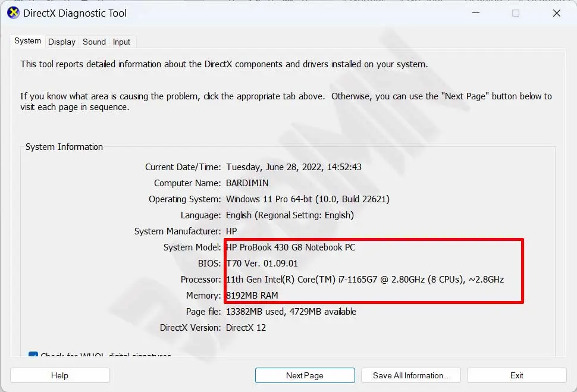The image size is (577, 392).
Task: Click the 'This tool reports detailed information' sentence
Action: pos(224,64)
